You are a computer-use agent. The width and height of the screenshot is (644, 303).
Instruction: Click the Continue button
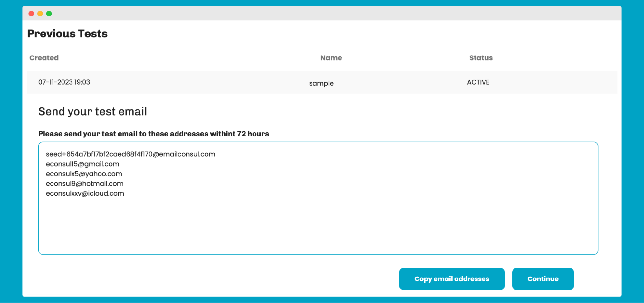pyautogui.click(x=543, y=279)
